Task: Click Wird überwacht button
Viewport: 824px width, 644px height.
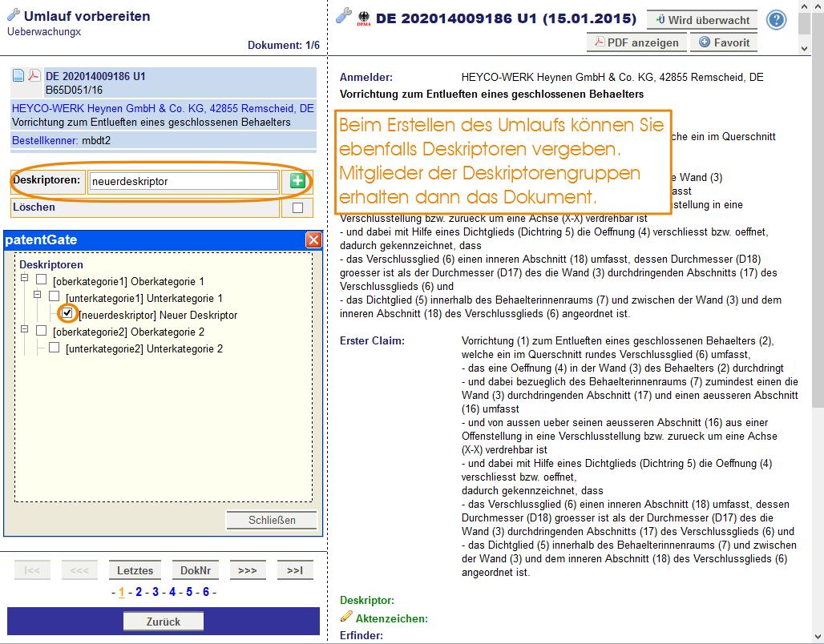Action: tap(702, 20)
